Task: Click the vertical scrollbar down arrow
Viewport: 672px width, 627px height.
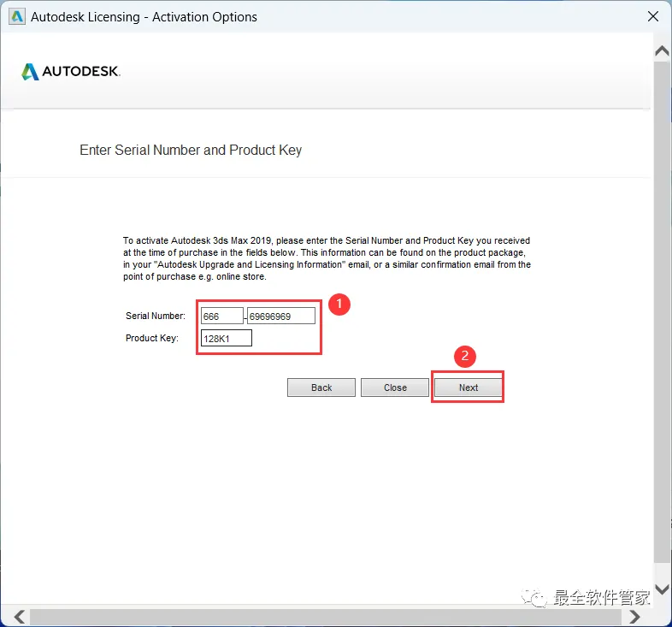Action: pyautogui.click(x=662, y=589)
